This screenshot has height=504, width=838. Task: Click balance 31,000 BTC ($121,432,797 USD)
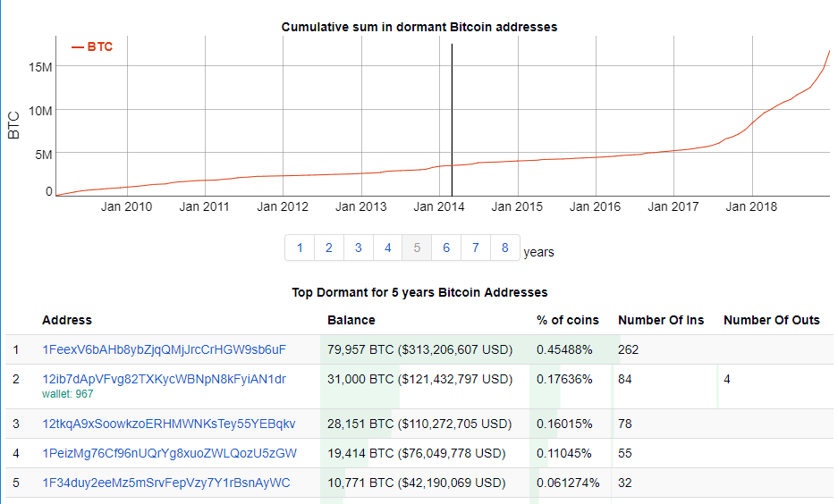(x=420, y=379)
